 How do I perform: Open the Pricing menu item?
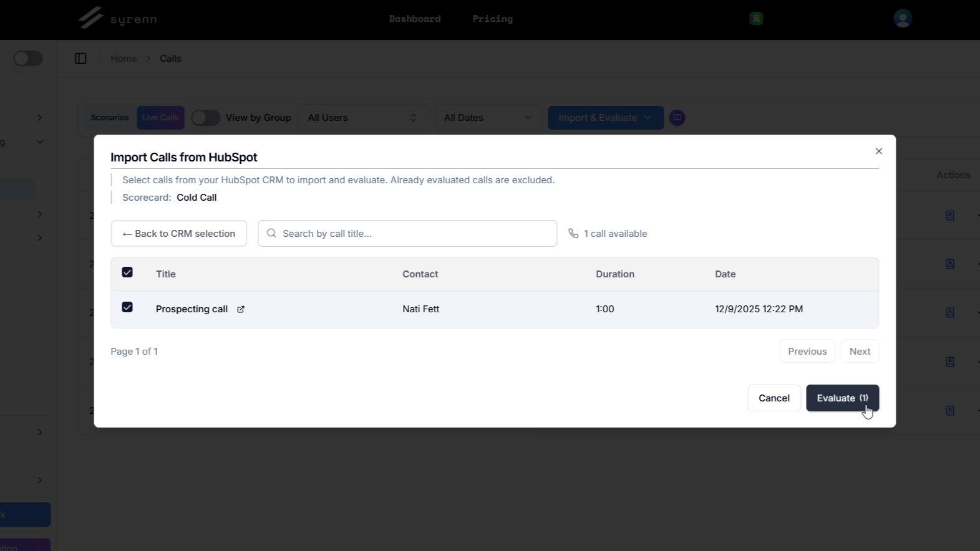pyautogui.click(x=493, y=19)
